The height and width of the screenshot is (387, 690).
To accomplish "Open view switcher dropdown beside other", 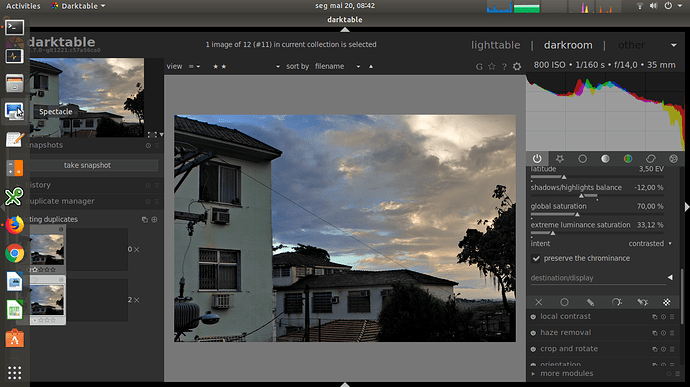I will click(x=673, y=45).
